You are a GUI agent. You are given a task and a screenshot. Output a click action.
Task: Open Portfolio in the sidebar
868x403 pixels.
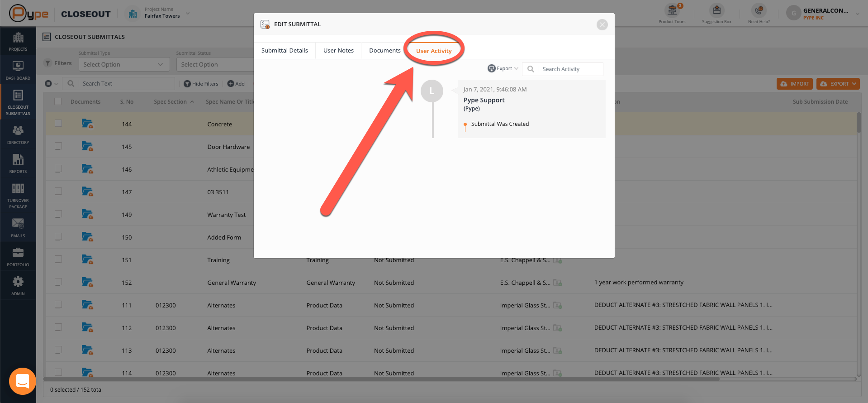(18, 257)
